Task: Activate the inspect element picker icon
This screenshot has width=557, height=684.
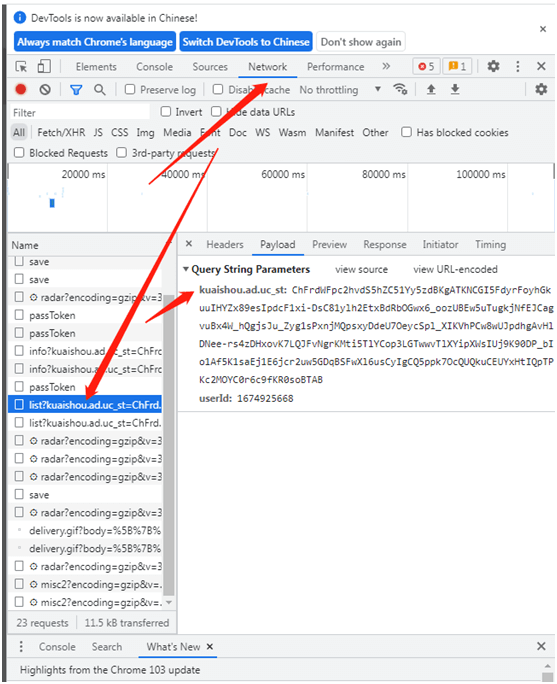Action: 21,67
